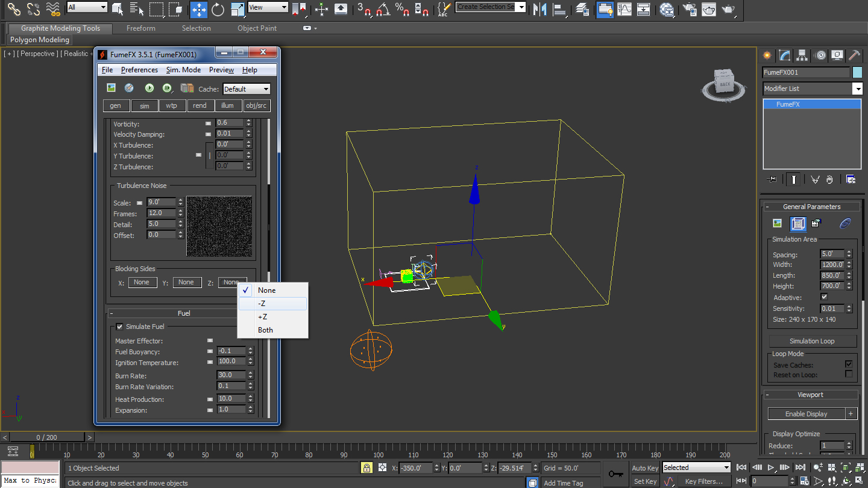Toggle Auto Key animation mode
The width and height of the screenshot is (868, 488).
pos(644,468)
